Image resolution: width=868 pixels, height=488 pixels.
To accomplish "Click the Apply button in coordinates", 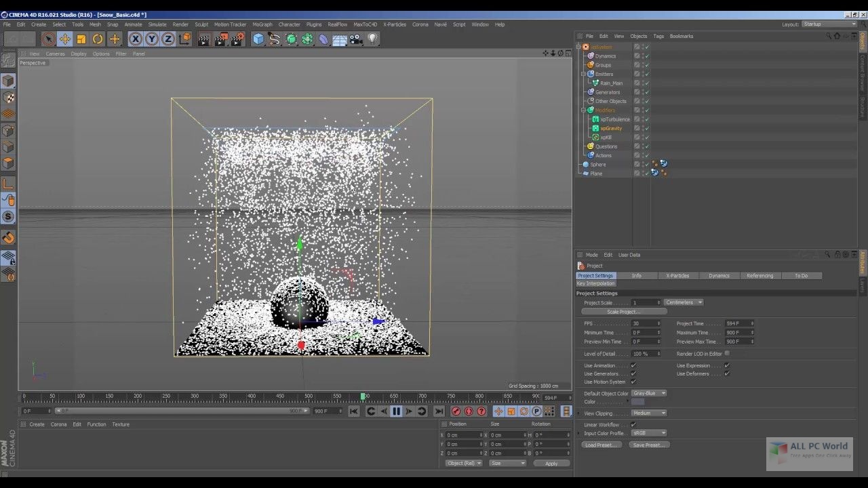I will 551,464.
